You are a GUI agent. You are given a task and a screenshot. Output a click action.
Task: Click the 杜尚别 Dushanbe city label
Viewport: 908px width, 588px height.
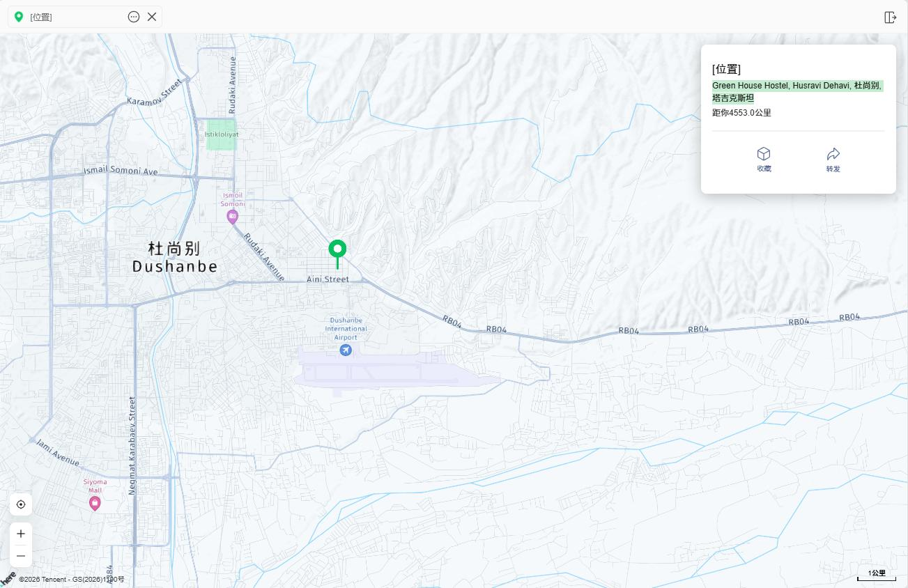click(175, 257)
